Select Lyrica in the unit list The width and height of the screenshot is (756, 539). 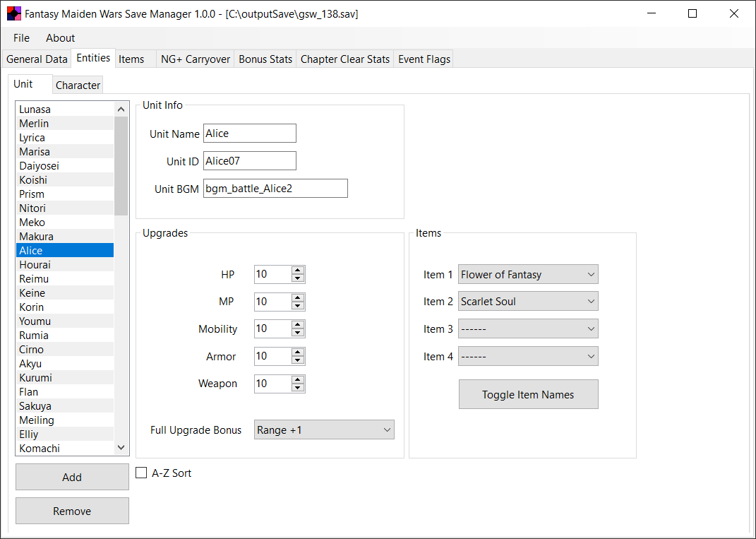(65, 138)
